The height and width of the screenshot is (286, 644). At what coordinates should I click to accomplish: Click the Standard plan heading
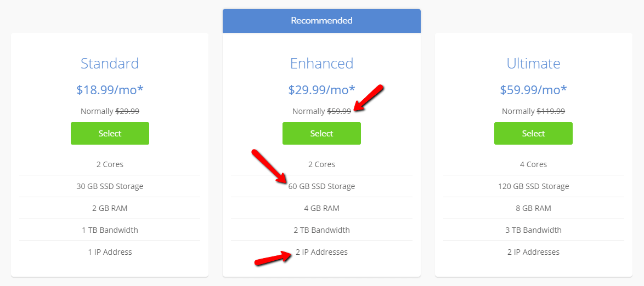pyautogui.click(x=110, y=64)
